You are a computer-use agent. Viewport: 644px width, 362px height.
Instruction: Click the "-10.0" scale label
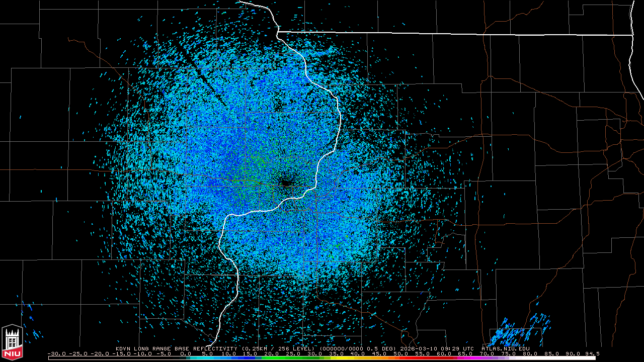pos(143,353)
